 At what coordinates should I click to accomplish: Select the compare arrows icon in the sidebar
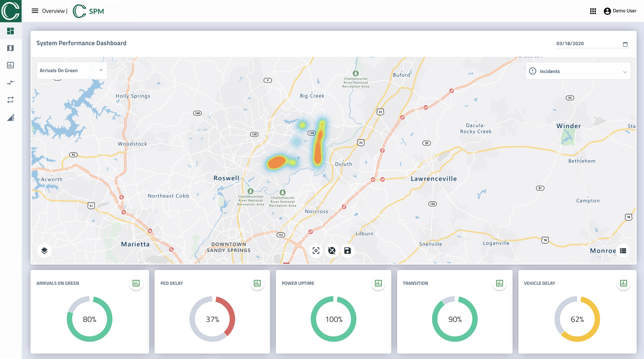(x=11, y=83)
